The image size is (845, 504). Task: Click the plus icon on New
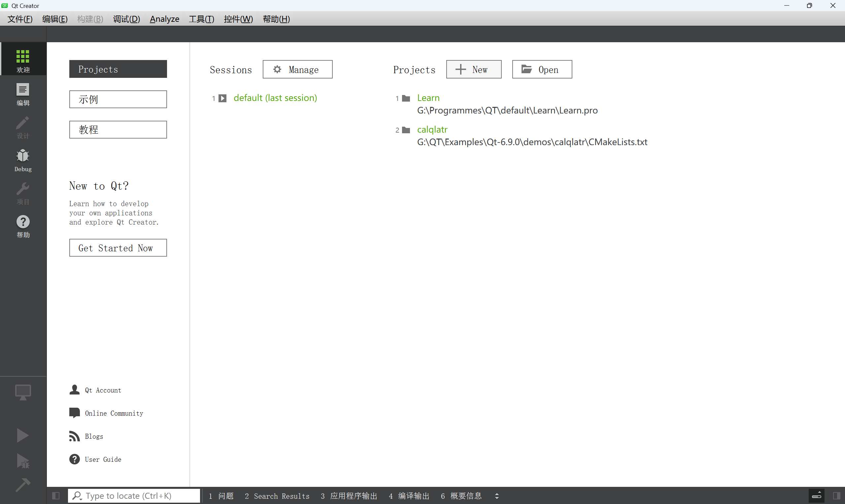460,69
